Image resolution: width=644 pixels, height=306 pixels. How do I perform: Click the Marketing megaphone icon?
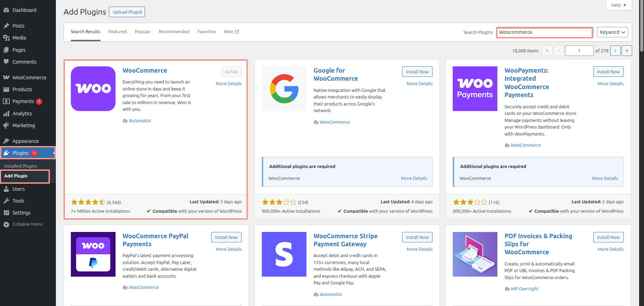click(x=6, y=125)
